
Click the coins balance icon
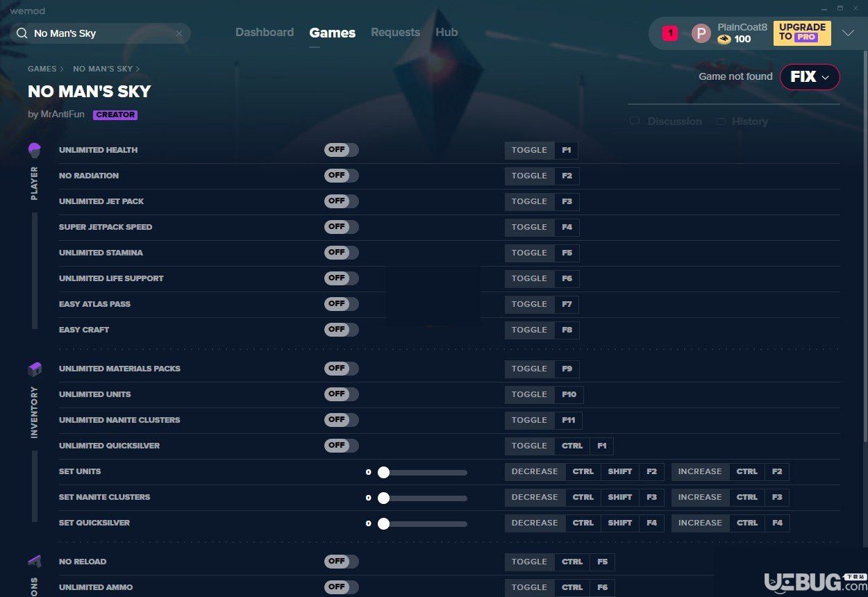pos(724,40)
